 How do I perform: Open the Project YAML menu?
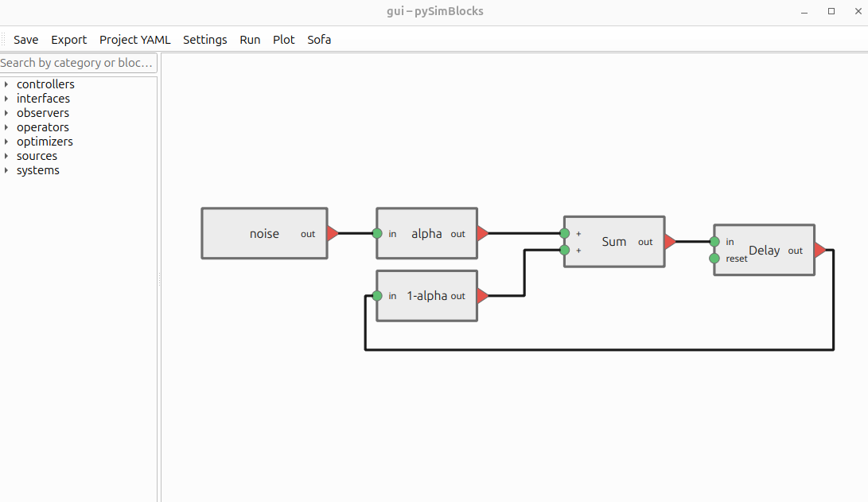pos(134,39)
